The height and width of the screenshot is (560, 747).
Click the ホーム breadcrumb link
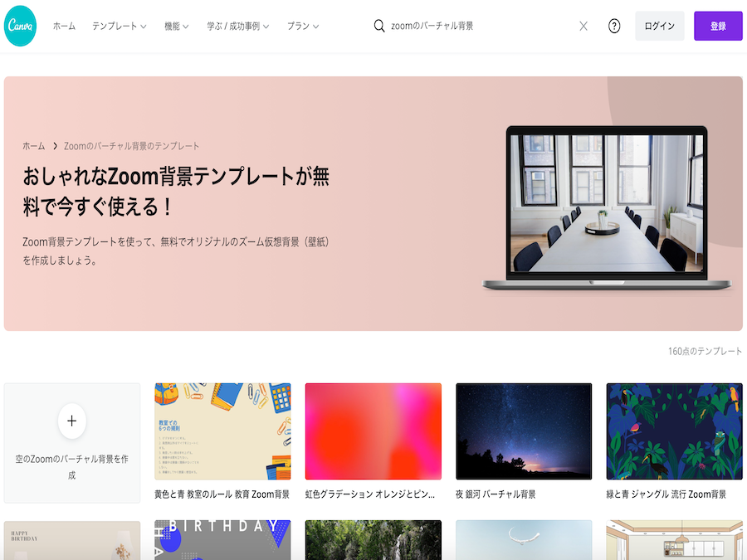34,146
